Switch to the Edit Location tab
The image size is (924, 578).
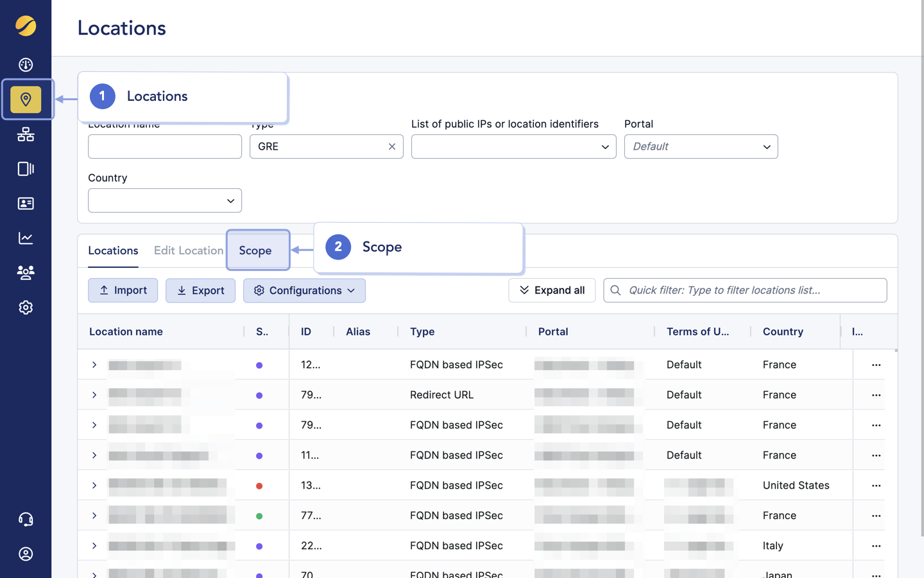coord(189,250)
